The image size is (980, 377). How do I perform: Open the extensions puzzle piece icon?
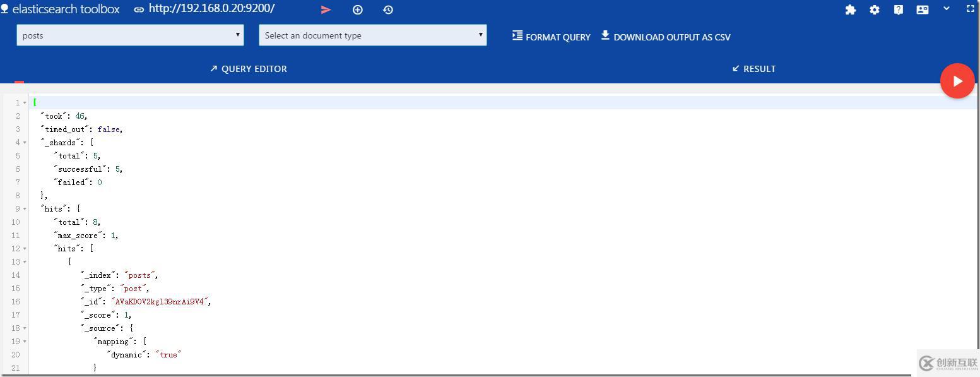pos(851,9)
